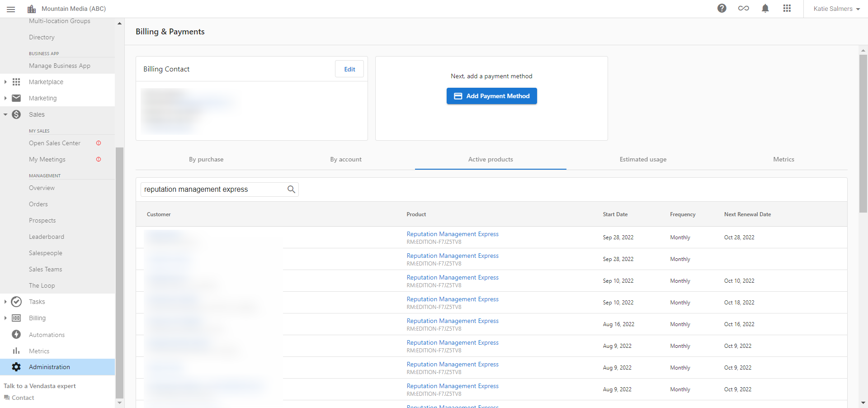Viewport: 868px width, 408px height.
Task: Click the Automations lightning icon
Action: point(16,334)
